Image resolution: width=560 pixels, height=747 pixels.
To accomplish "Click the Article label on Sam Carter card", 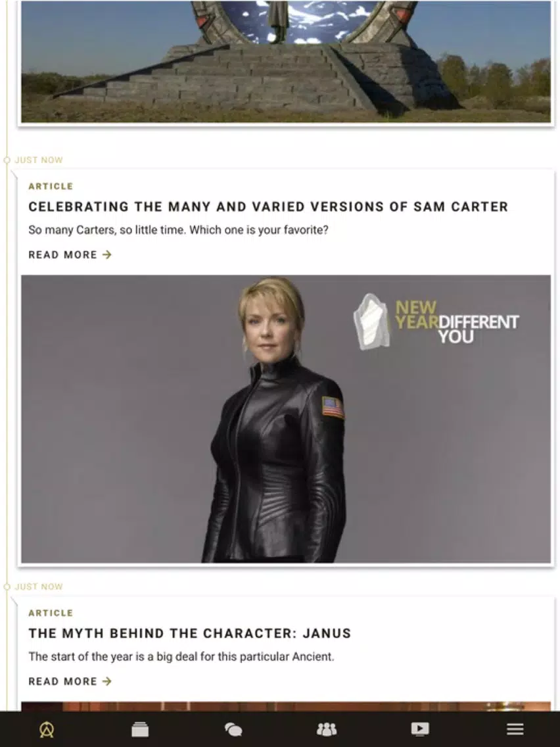I will (51, 186).
